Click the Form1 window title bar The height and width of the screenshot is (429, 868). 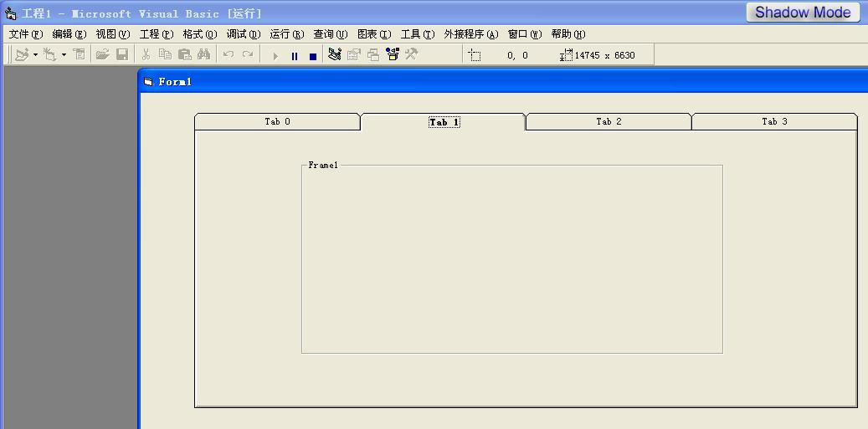tap(503, 81)
